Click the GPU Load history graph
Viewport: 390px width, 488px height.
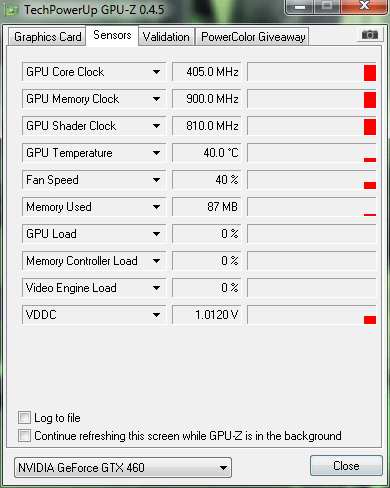point(312,234)
